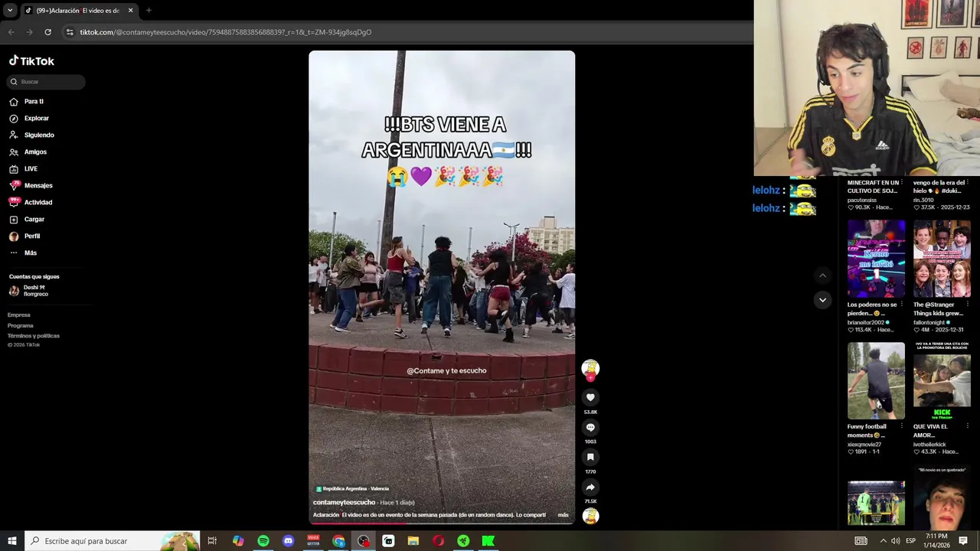Click the Buscar search field
The width and height of the screenshot is (980, 551).
(x=46, y=81)
